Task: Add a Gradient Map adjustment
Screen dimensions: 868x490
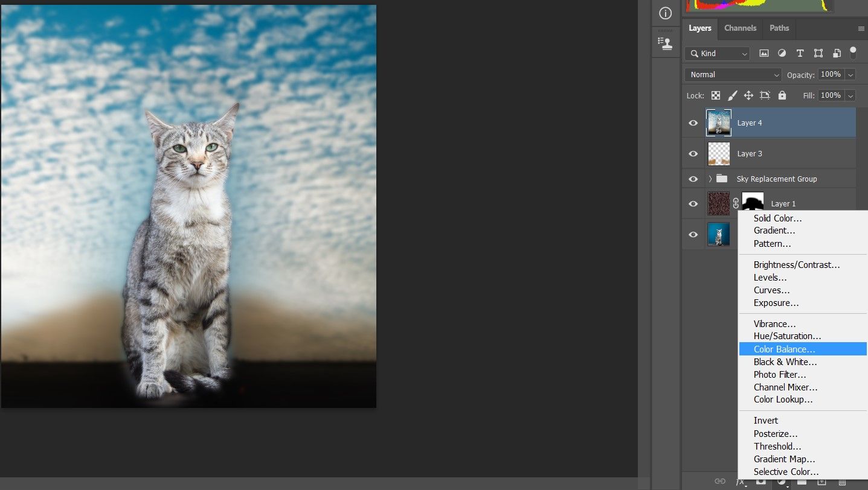Action: (803, 459)
